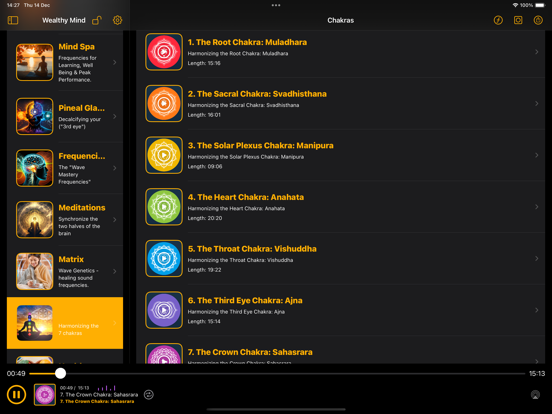Click 'Length: 15:16' text
Image resolution: width=552 pixels, height=414 pixels.
point(204,63)
